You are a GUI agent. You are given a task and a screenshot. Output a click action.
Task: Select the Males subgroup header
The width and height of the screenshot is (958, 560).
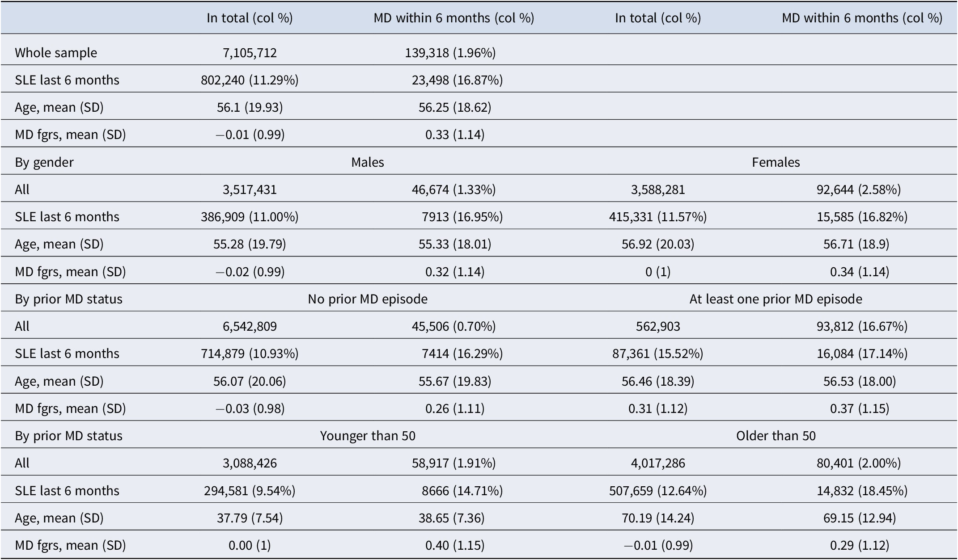(x=367, y=162)
